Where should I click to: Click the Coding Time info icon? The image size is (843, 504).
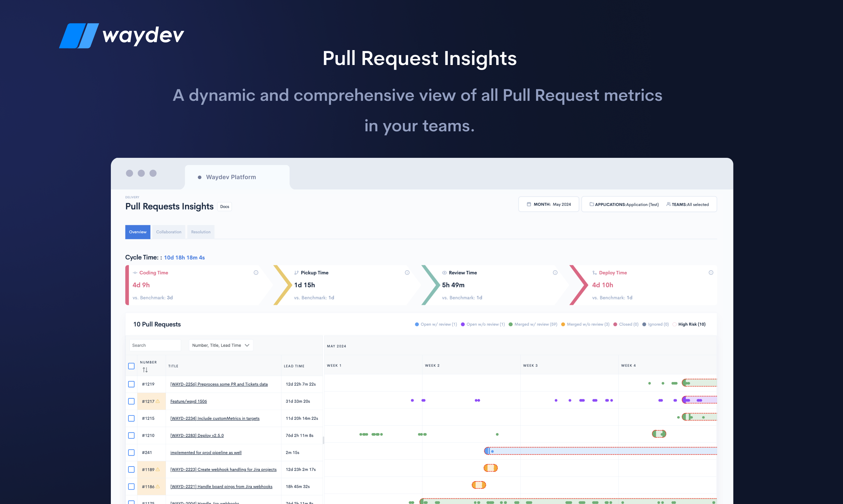tap(256, 273)
